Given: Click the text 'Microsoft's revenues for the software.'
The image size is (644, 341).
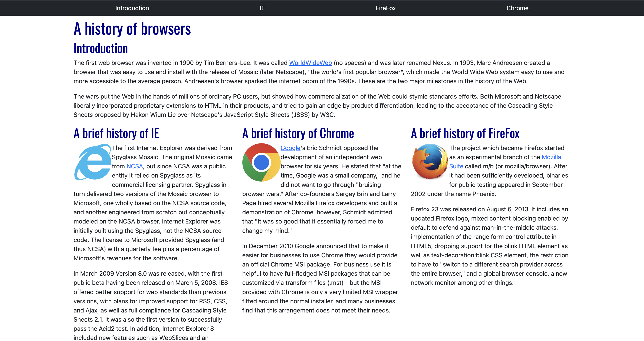Looking at the screenshot, I should tap(126, 258).
